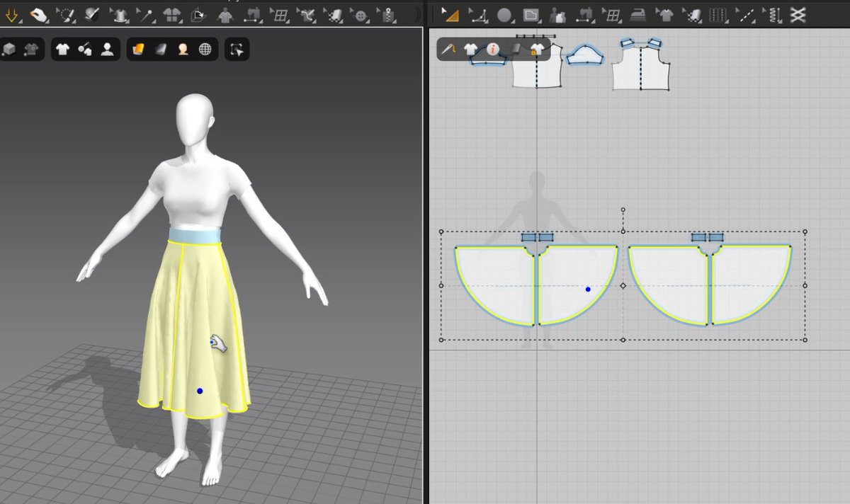Expand the grid texture tool options

pyautogui.click(x=288, y=22)
